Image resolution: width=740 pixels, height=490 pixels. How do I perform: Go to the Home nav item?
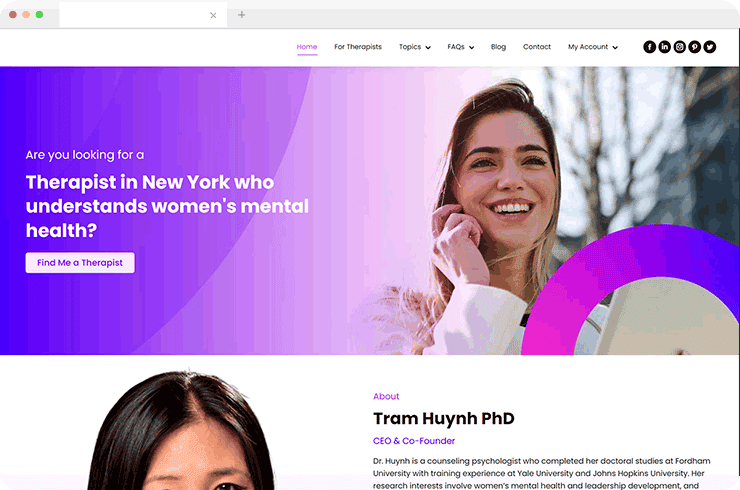tap(307, 47)
